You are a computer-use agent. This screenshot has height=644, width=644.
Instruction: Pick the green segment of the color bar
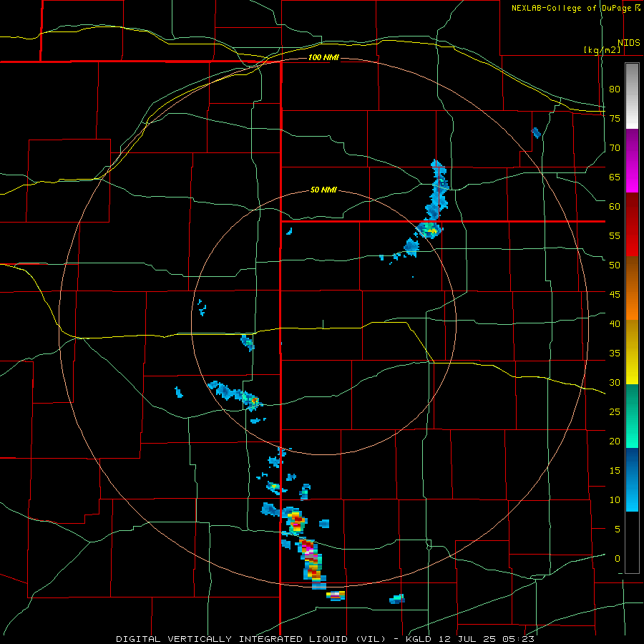pos(632,416)
